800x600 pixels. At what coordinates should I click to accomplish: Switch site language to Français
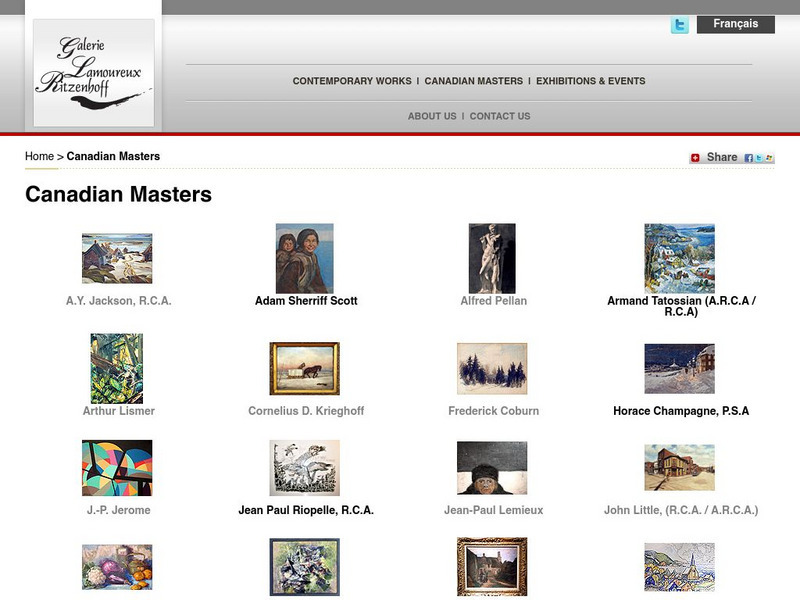pos(736,24)
